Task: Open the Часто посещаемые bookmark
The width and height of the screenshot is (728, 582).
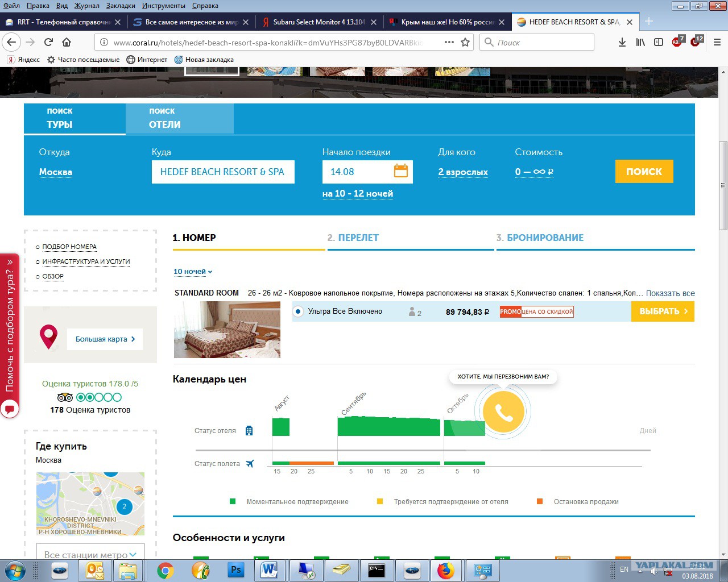Action: (x=83, y=60)
